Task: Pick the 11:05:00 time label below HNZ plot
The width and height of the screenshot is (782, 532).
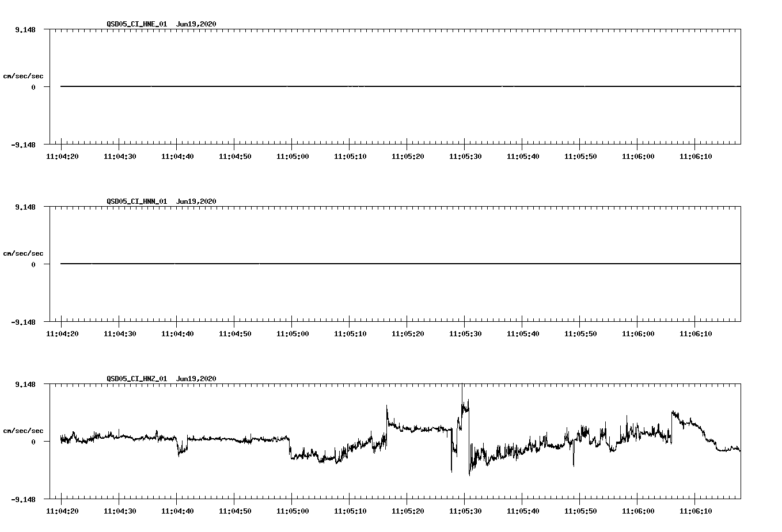Action: 293,511
